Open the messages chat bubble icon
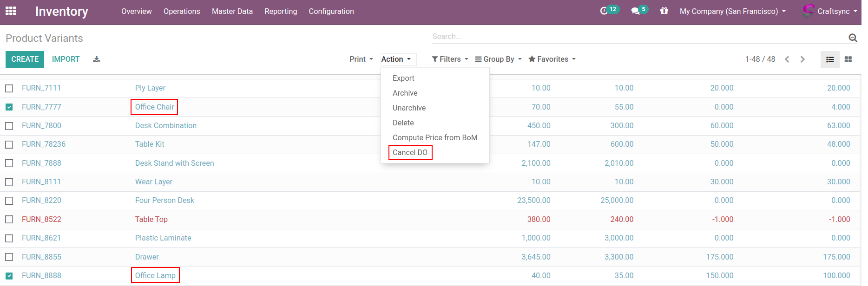 [635, 11]
